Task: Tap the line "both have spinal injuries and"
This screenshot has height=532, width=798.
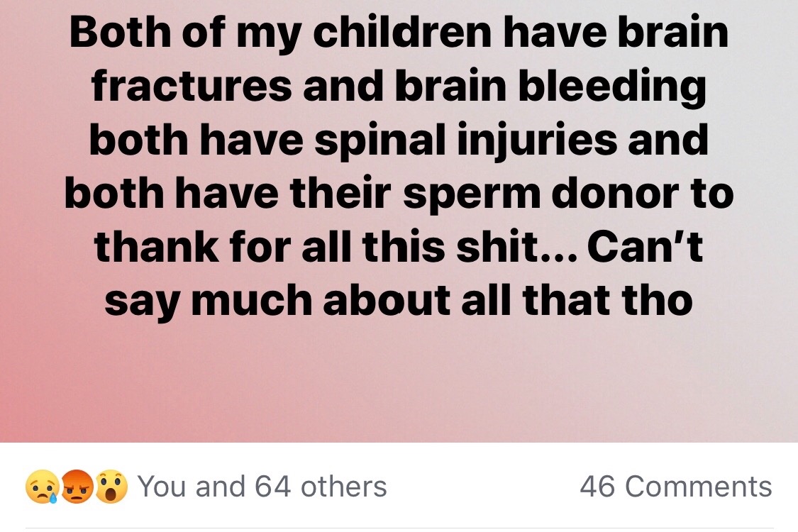Action: point(399,141)
